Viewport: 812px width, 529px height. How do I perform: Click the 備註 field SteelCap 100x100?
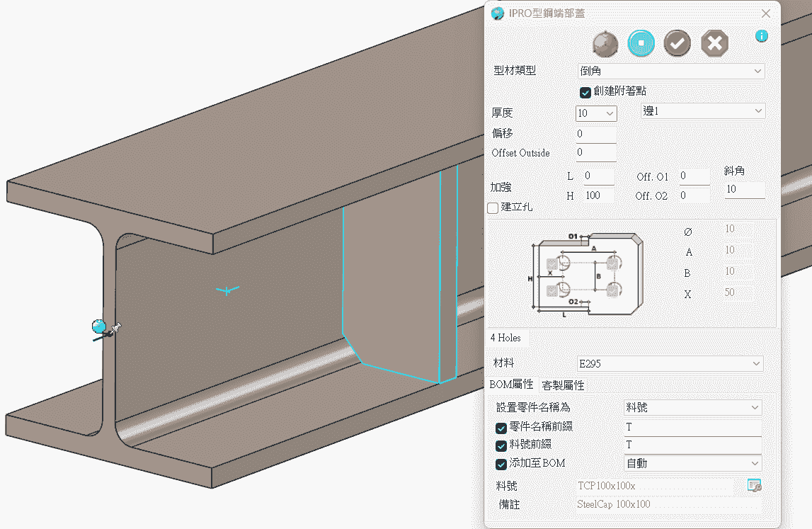668,505
